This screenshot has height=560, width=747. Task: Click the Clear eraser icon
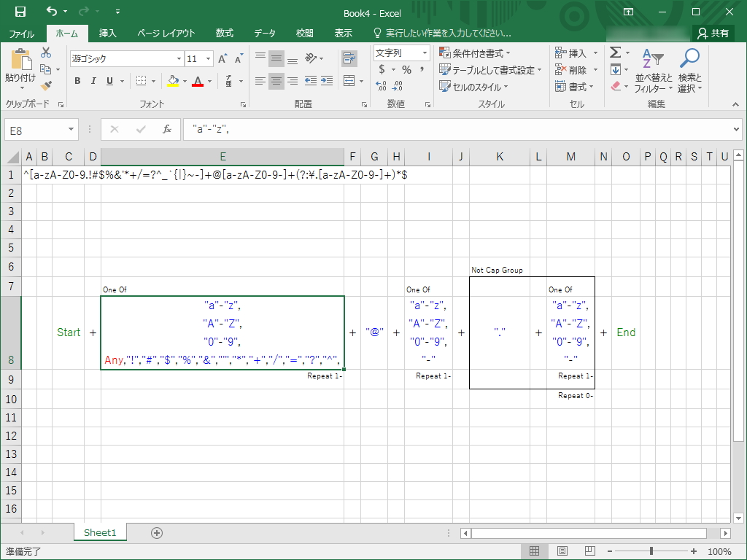tap(615, 86)
